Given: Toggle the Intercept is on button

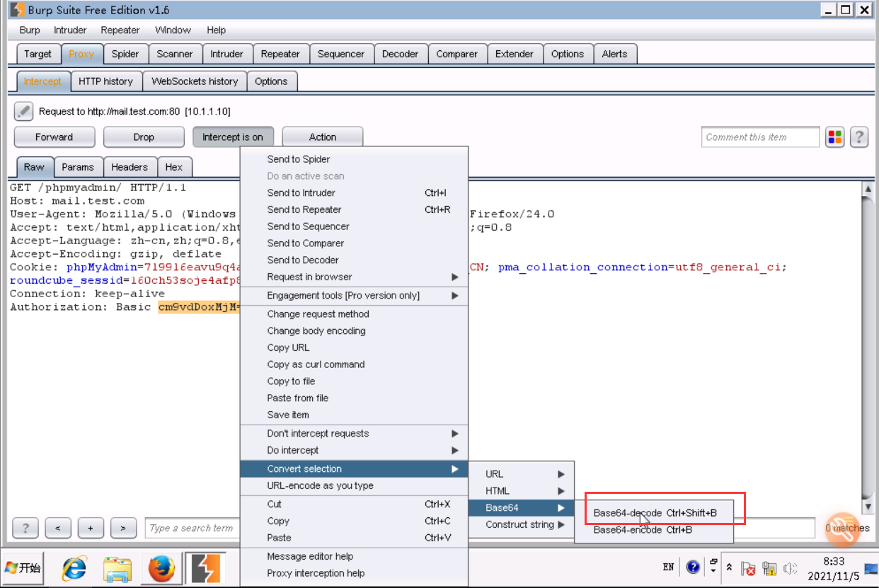Looking at the screenshot, I should tap(233, 137).
